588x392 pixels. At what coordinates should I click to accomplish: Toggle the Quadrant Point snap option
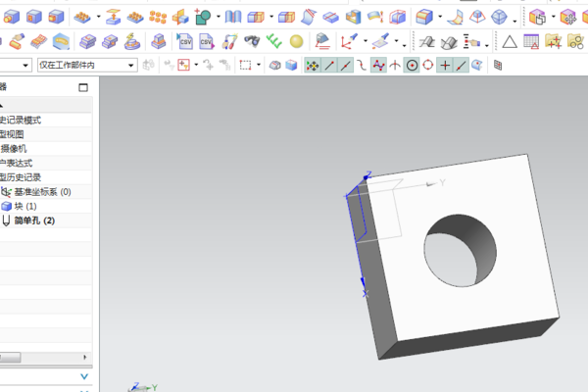pos(428,66)
